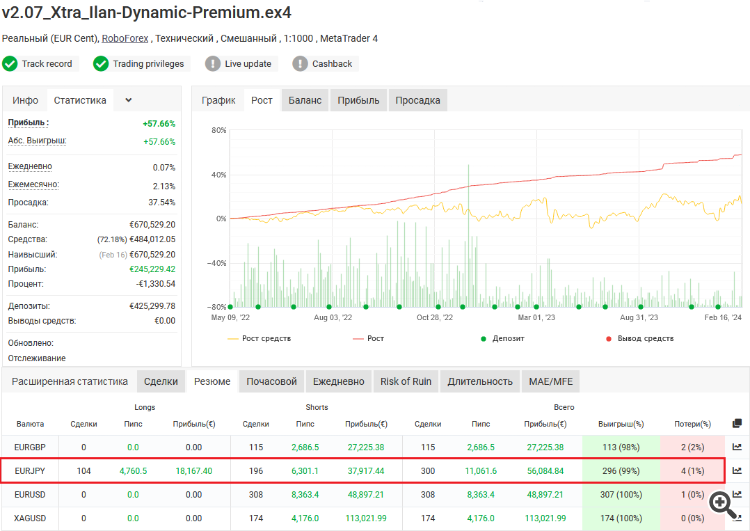Toggle the 'Вывод средств' legend item
The image size is (750, 531).
coord(638,339)
